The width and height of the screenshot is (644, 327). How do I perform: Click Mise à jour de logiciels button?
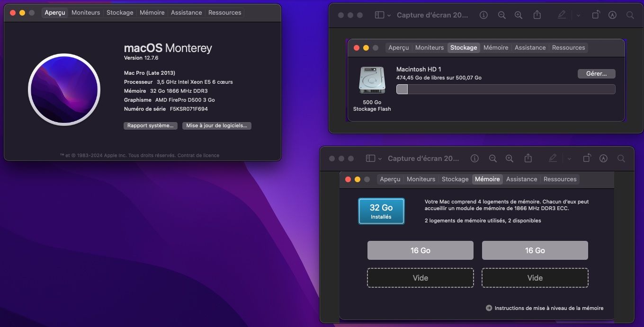[x=217, y=126]
